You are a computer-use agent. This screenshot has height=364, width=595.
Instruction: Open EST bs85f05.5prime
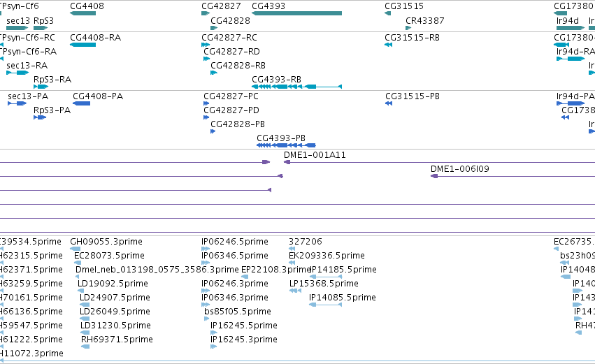(x=238, y=312)
